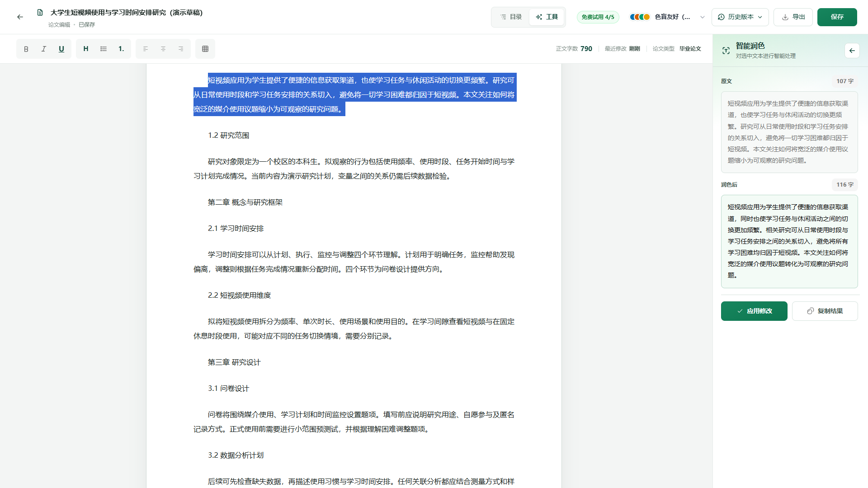Click the heading 第二章 概念与研究框架
This screenshot has width=868, height=488.
point(245,202)
